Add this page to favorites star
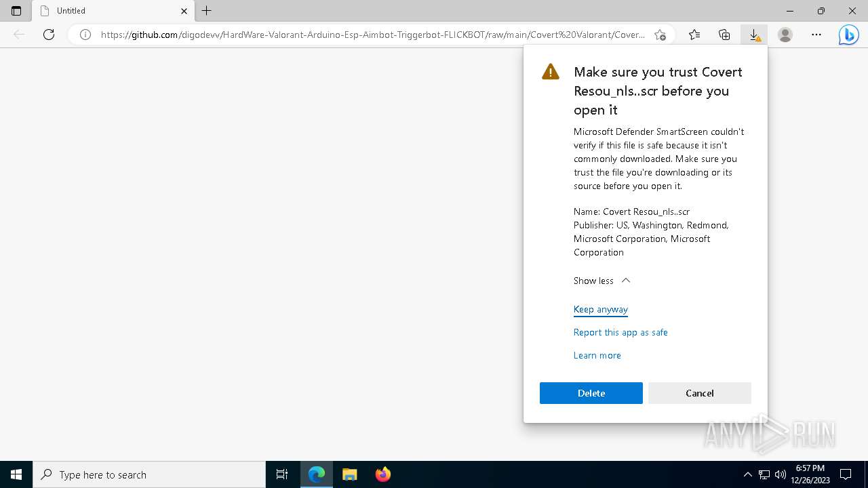 [660, 35]
